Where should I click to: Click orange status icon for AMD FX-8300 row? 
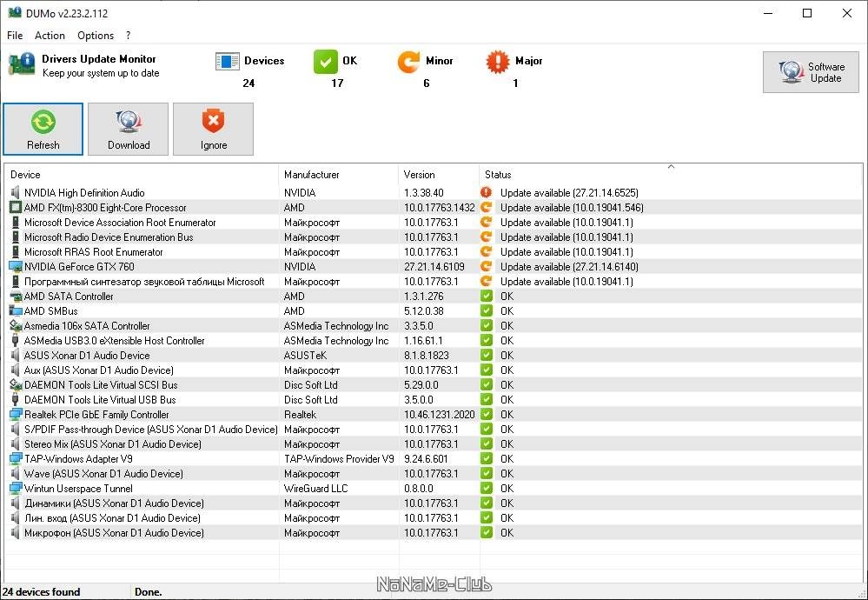point(486,208)
